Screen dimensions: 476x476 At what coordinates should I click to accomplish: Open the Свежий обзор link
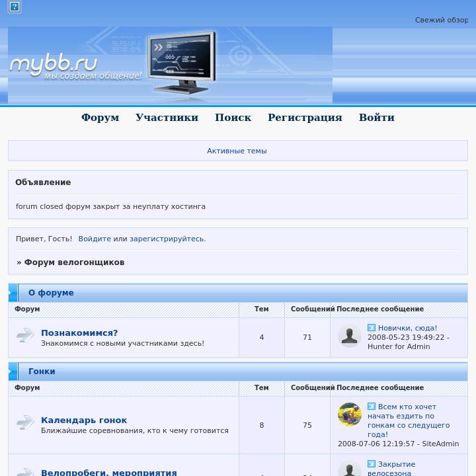pyautogui.click(x=442, y=20)
